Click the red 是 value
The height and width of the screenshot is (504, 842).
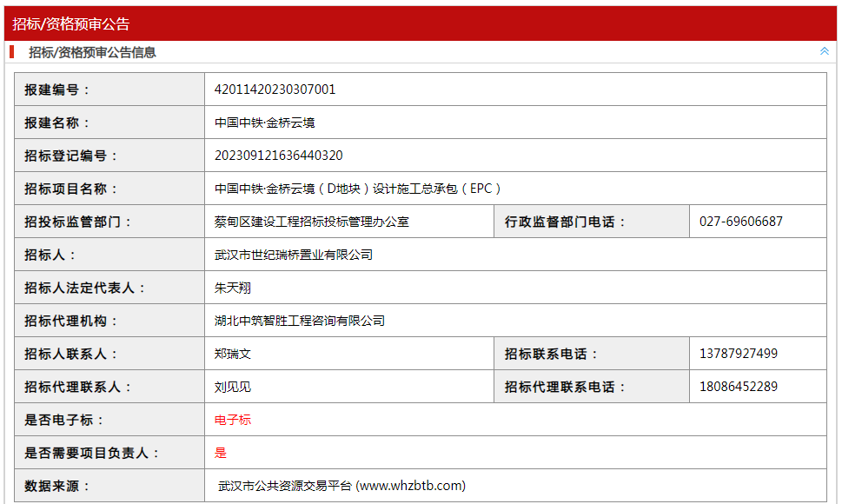220,453
